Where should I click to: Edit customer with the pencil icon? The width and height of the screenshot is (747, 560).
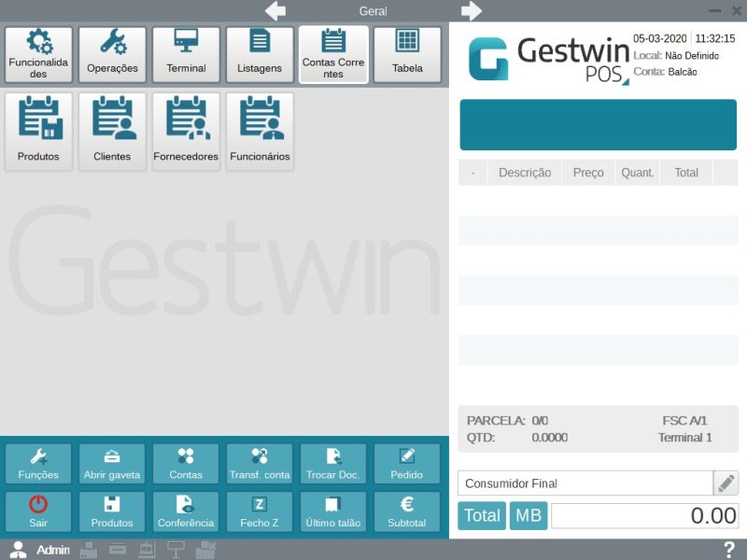(x=726, y=483)
